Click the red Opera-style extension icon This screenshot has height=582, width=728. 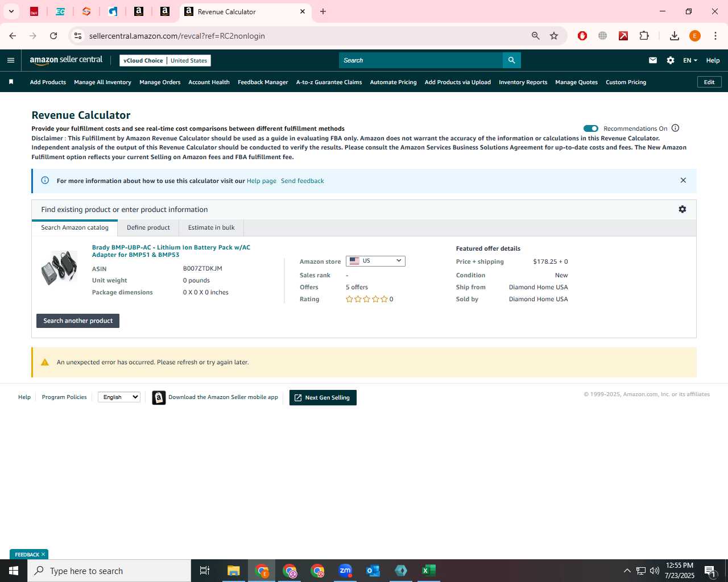pos(582,36)
